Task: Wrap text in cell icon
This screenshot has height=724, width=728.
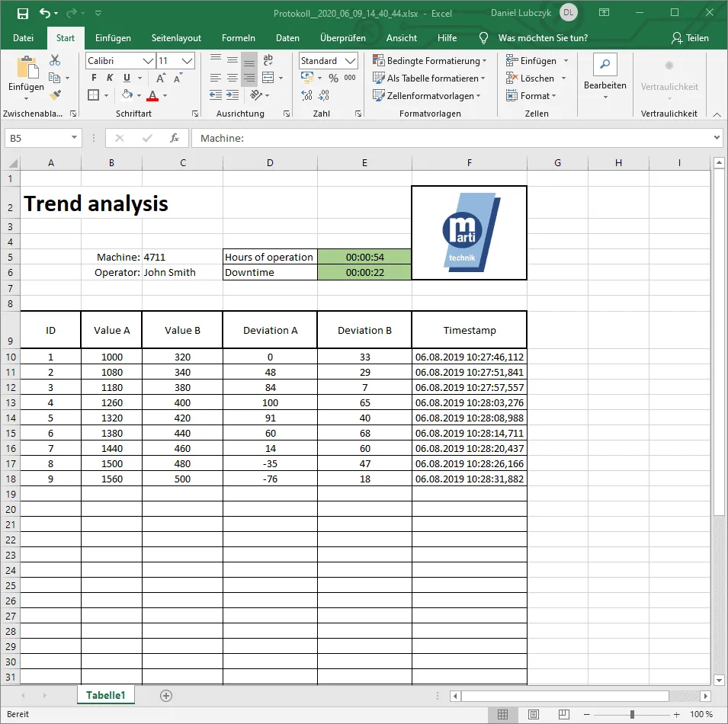Action: point(268,60)
